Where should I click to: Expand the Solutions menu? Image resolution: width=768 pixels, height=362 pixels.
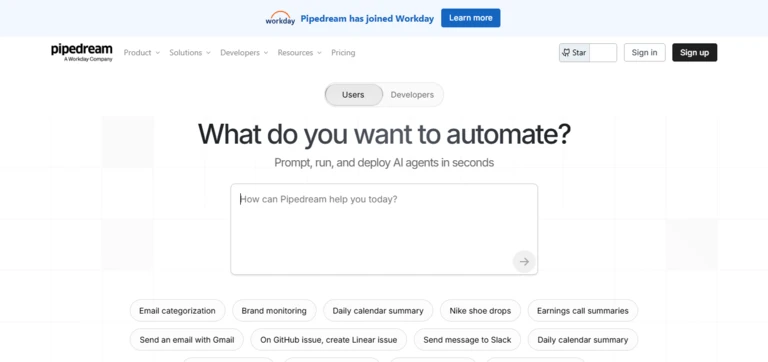[x=190, y=52]
